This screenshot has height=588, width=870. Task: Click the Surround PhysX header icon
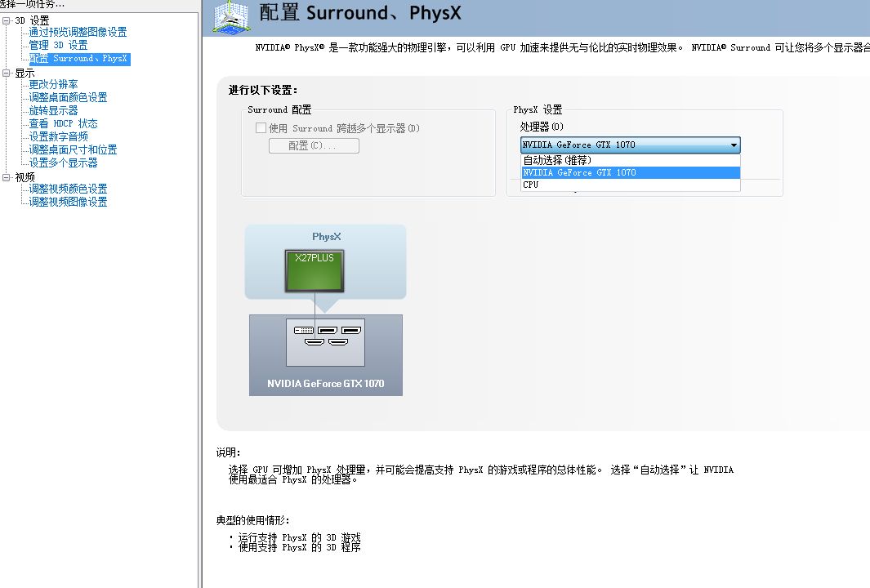click(230, 17)
